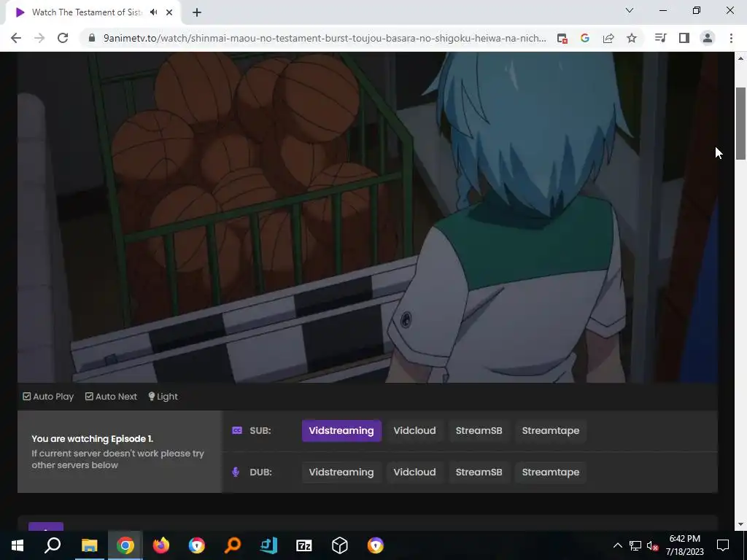
Task: Open orange shield app in taskbar
Action: 376,545
